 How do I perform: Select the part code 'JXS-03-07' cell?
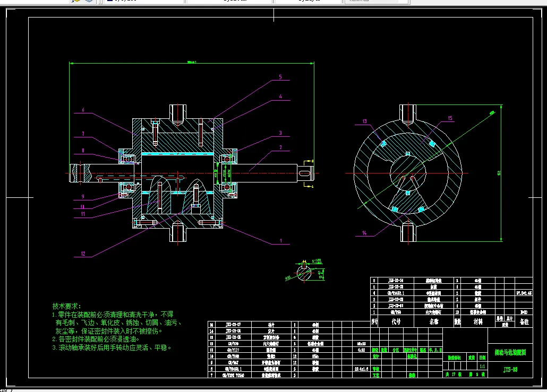tap(233, 325)
